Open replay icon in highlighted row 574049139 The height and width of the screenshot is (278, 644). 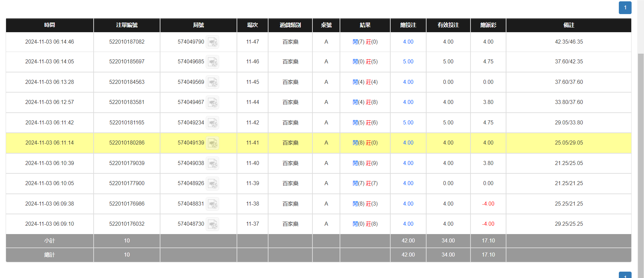click(212, 143)
